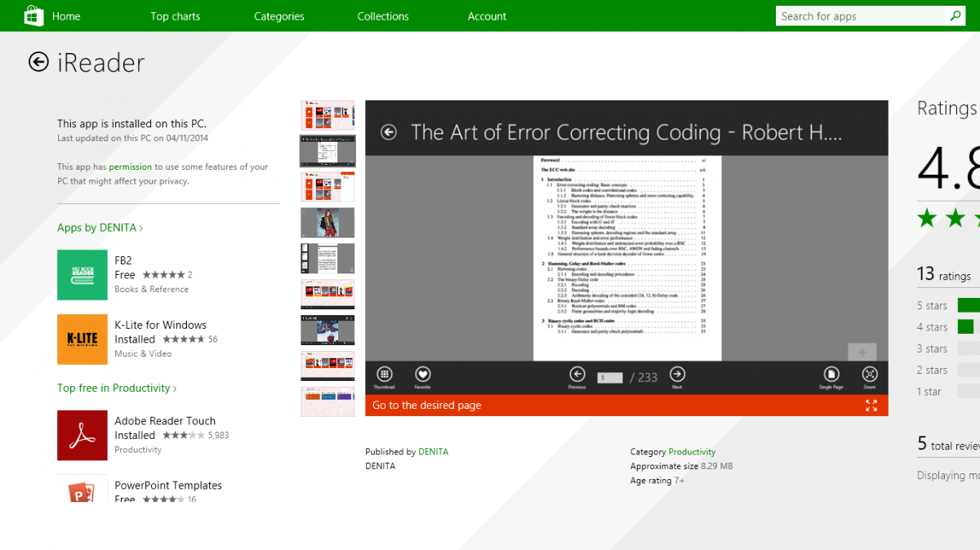Open the PowerPoint Templates tile icon
The height and width of the screenshot is (550, 980).
(x=82, y=488)
